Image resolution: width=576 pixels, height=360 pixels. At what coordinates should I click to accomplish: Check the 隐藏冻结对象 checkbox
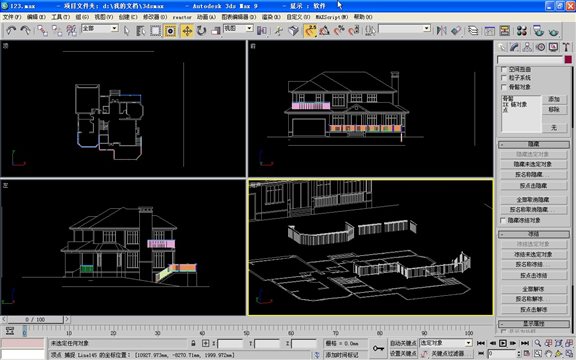point(503,220)
